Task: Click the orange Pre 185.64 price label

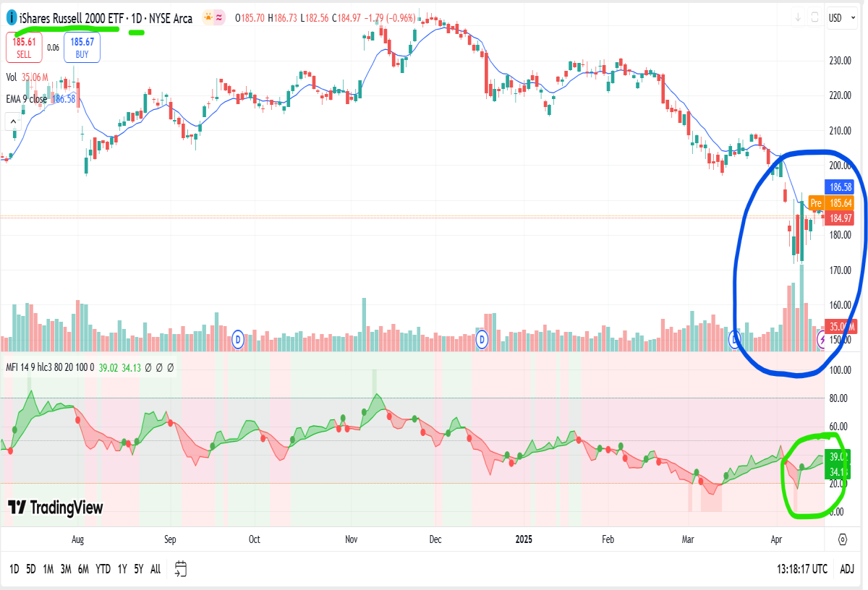Action: (x=832, y=203)
